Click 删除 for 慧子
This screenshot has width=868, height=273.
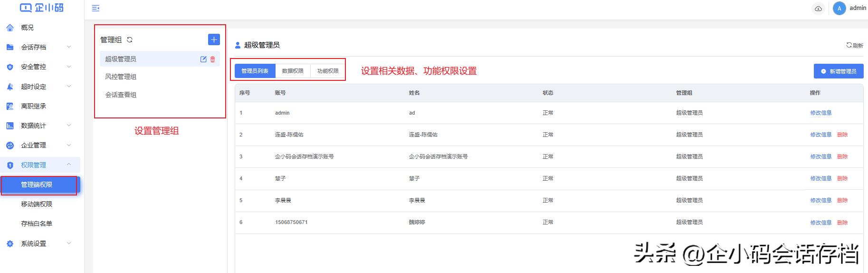point(842,178)
